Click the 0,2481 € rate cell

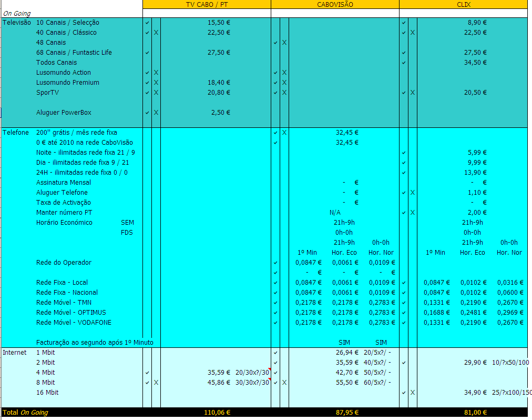pyautogui.click(x=474, y=312)
